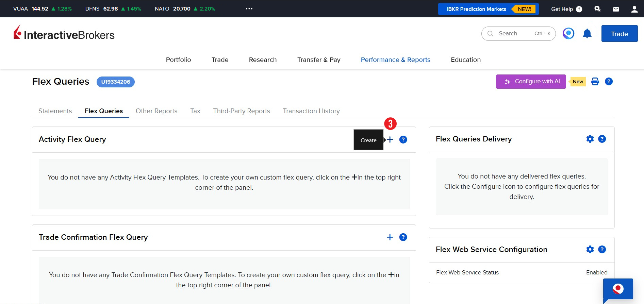Switch to Third-Party Reports tab
The image size is (644, 304).
(242, 111)
